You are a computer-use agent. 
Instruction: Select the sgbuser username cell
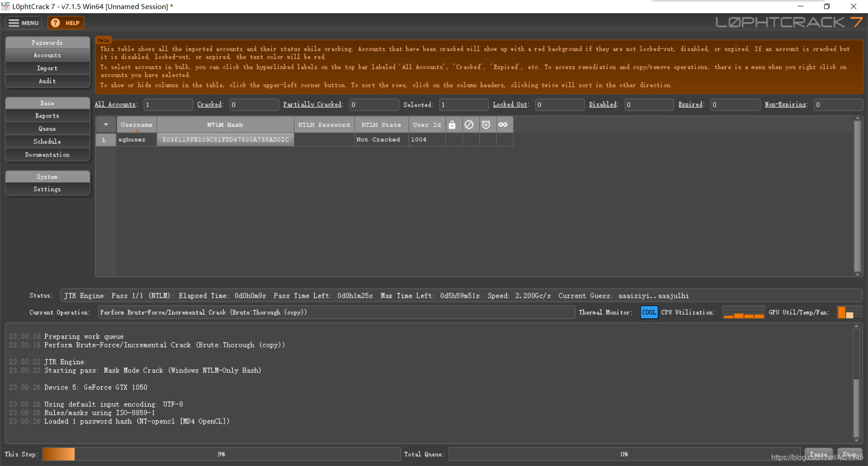click(137, 140)
